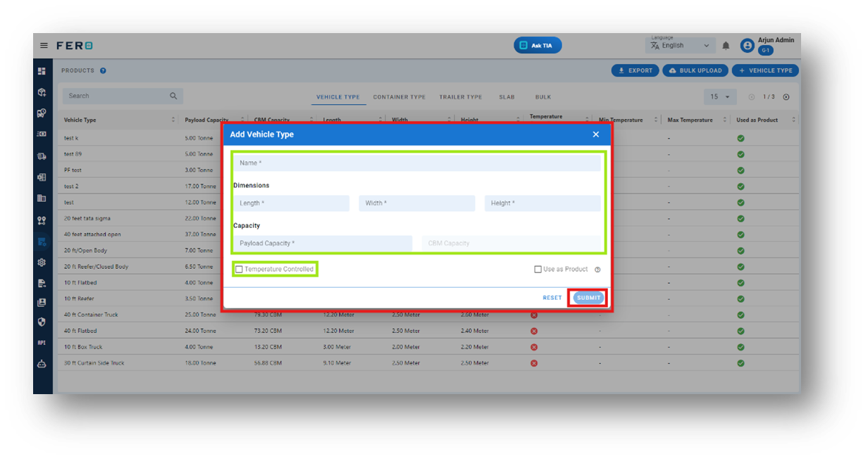868x461 pixels.
Task: Click green check in 30 ft Curtain Side Truck row
Action: 740,363
